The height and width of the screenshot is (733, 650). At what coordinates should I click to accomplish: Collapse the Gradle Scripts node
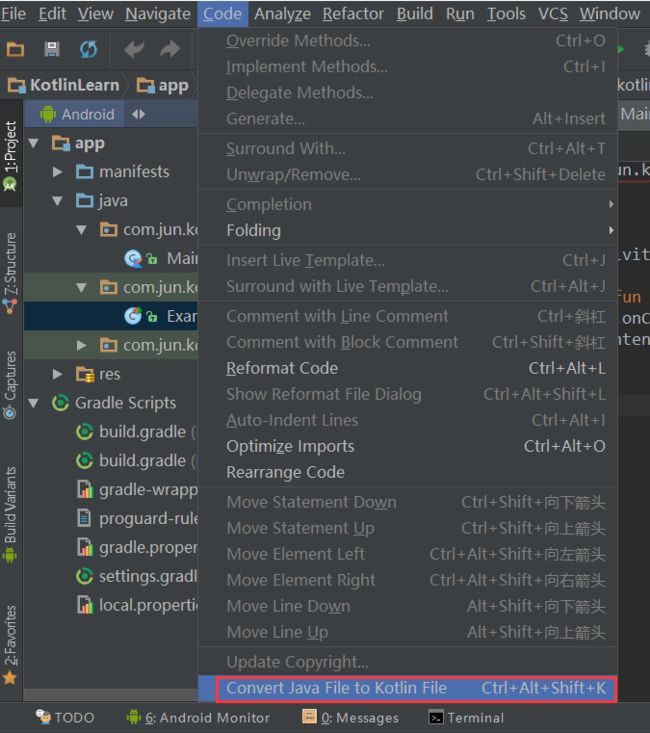click(x=33, y=403)
